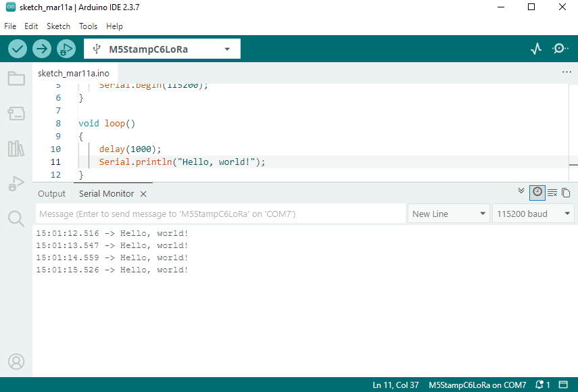Open the Search panel in the sidebar
The height and width of the screenshot is (392, 578).
click(16, 218)
